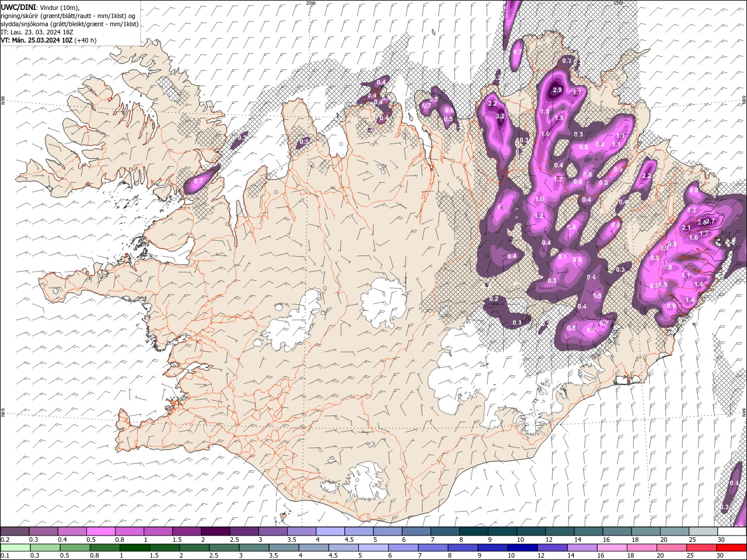Click the 2.1 snowfall value in the east
This screenshot has width=747, height=560.
(x=686, y=228)
